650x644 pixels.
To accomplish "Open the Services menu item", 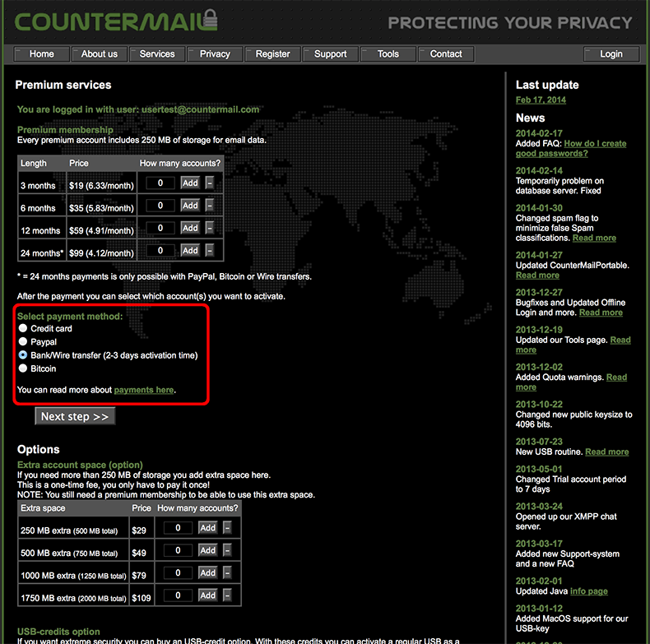I will (157, 54).
